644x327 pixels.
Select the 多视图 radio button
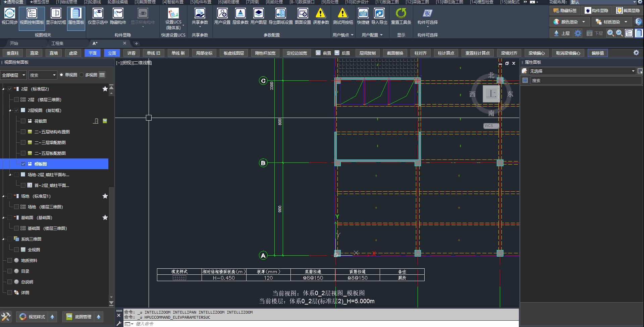(x=82, y=75)
